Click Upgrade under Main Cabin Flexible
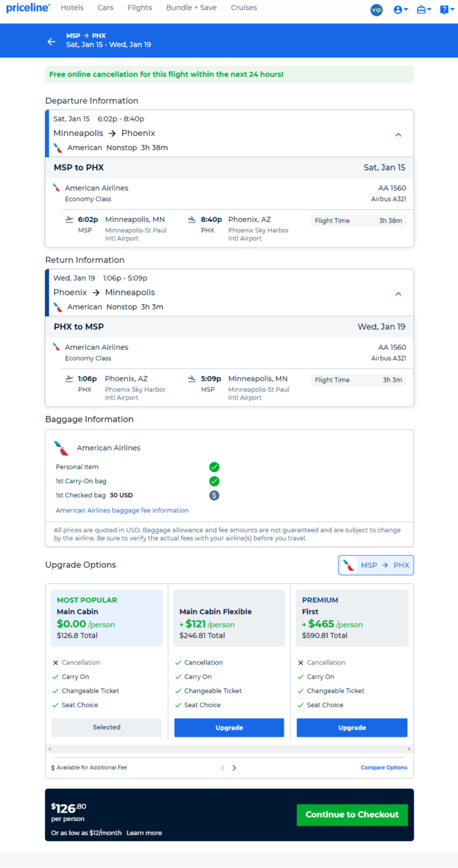This screenshot has height=868, width=458. pyautogui.click(x=229, y=728)
